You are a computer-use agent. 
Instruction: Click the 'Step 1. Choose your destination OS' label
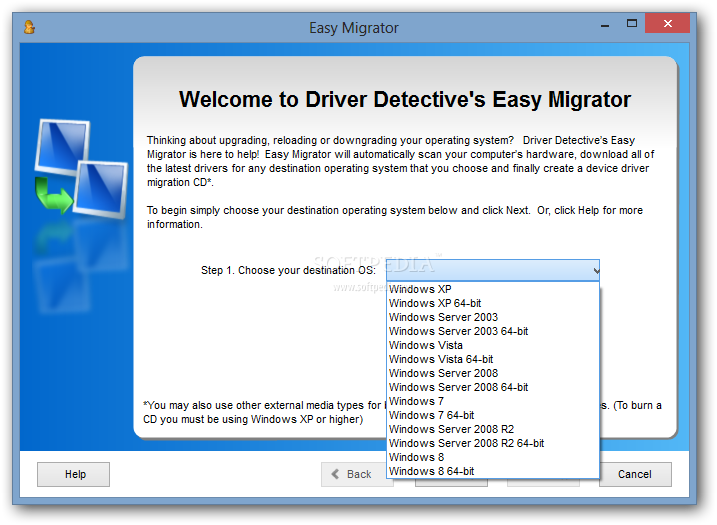tap(288, 270)
